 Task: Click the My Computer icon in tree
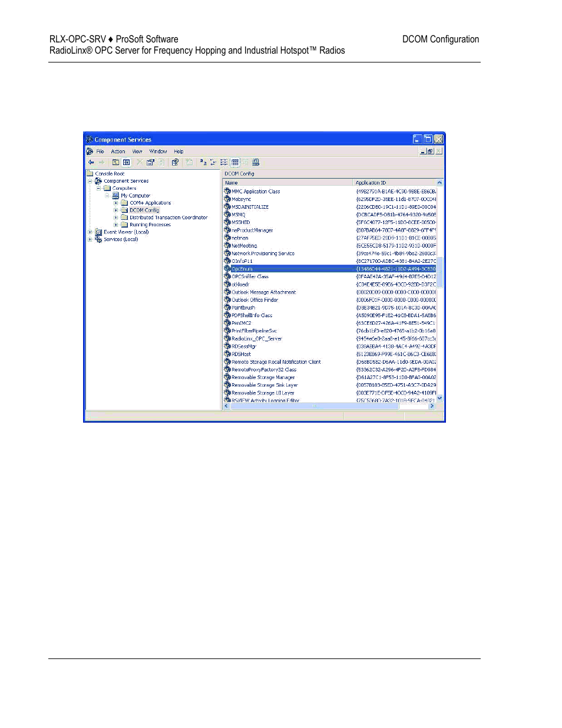pos(116,195)
